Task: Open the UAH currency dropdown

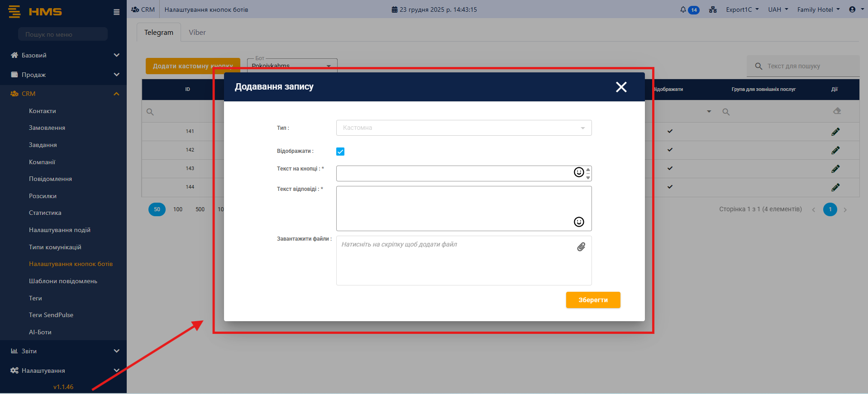Action: (x=777, y=9)
